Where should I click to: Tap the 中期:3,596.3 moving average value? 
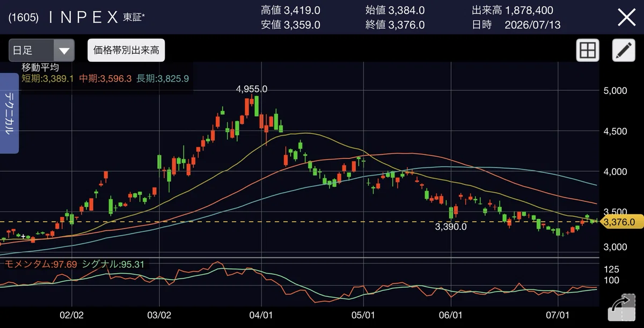(106, 78)
